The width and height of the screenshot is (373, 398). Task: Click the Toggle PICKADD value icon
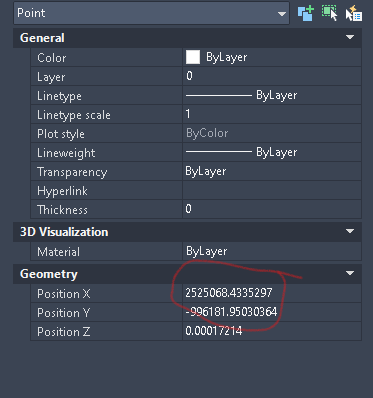tap(306, 13)
